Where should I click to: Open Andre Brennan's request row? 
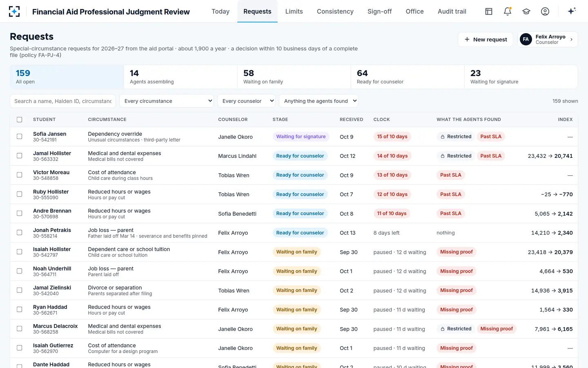click(294, 213)
